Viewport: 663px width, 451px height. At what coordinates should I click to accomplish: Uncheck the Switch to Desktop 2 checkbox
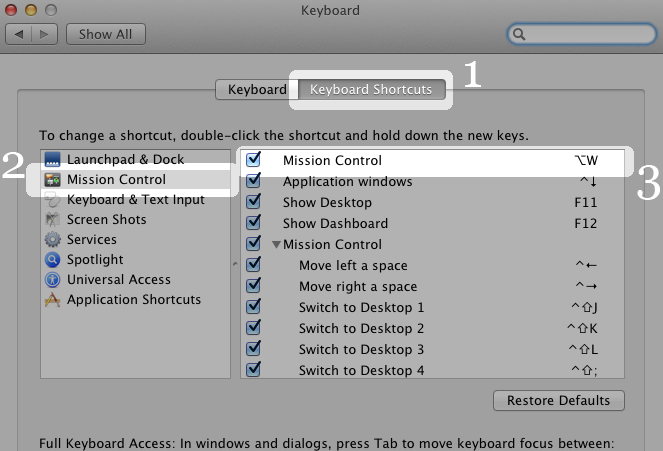[253, 328]
